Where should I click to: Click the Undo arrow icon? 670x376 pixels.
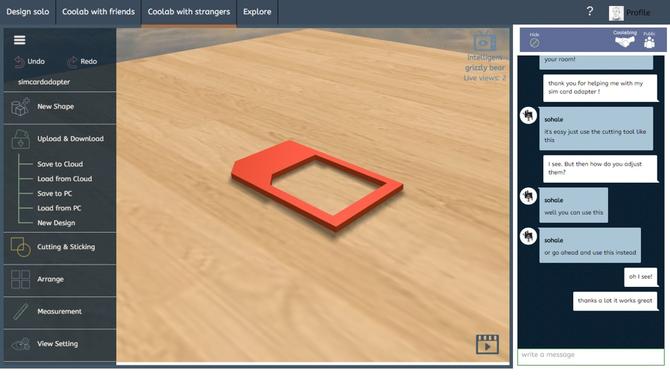(19, 62)
